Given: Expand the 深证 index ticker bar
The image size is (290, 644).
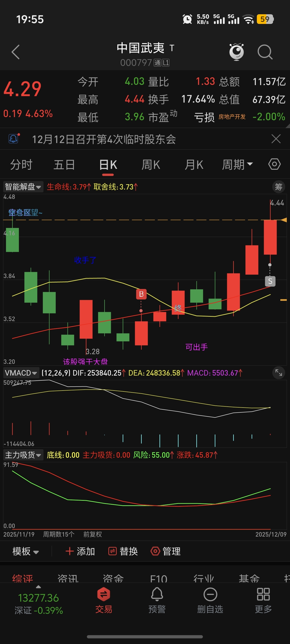Looking at the screenshot, I should coord(38,601).
